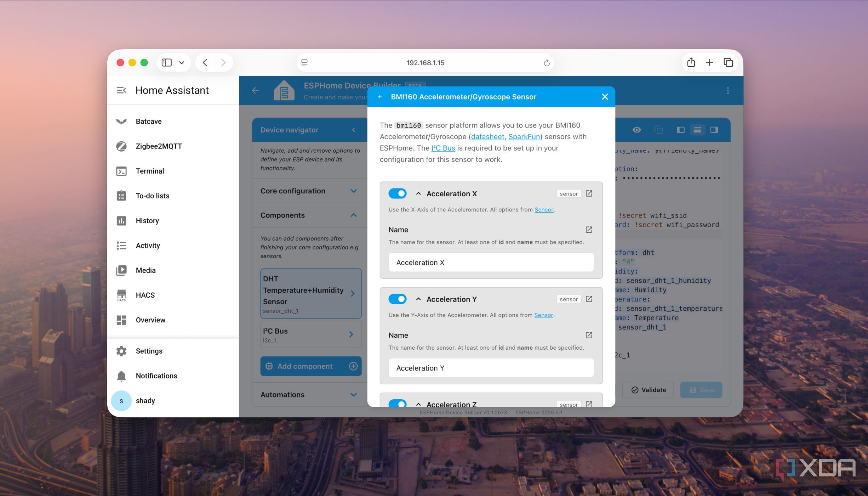Click the Settings gear icon
This screenshot has height=496, width=868.
tap(121, 351)
